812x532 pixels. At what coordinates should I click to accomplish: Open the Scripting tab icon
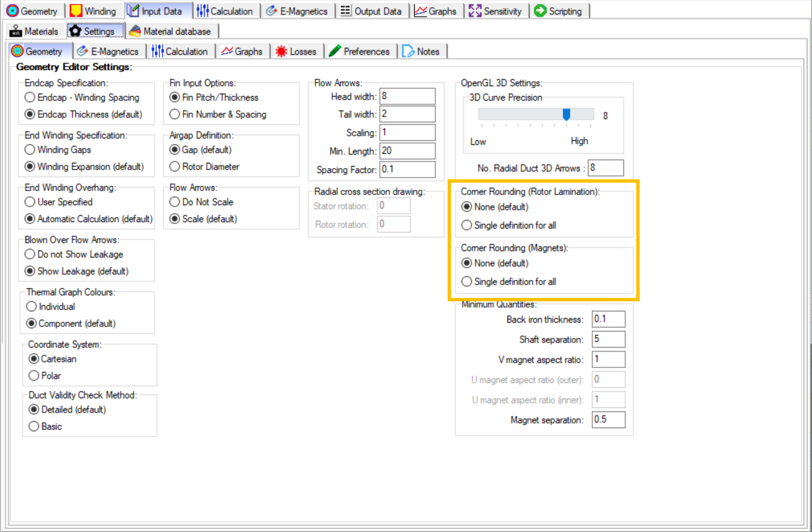coord(540,11)
